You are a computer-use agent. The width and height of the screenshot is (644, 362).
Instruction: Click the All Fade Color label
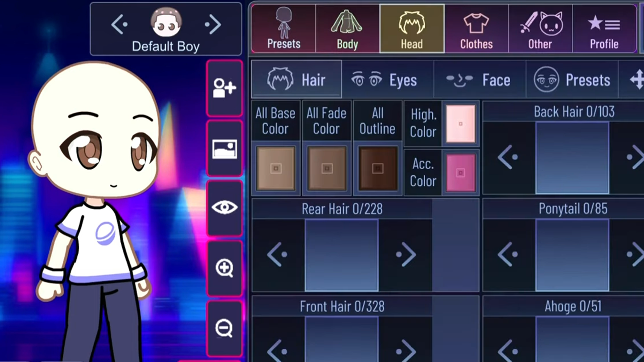(x=326, y=121)
